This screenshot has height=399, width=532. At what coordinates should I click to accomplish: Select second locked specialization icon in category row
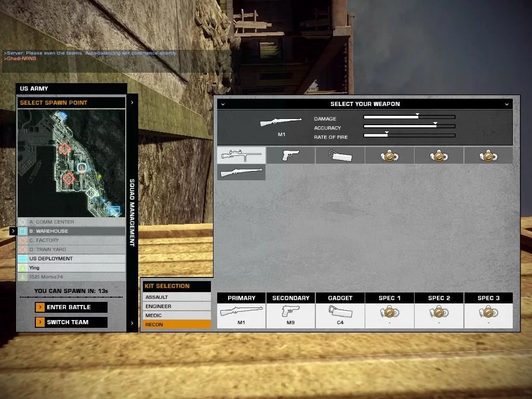coord(439,155)
